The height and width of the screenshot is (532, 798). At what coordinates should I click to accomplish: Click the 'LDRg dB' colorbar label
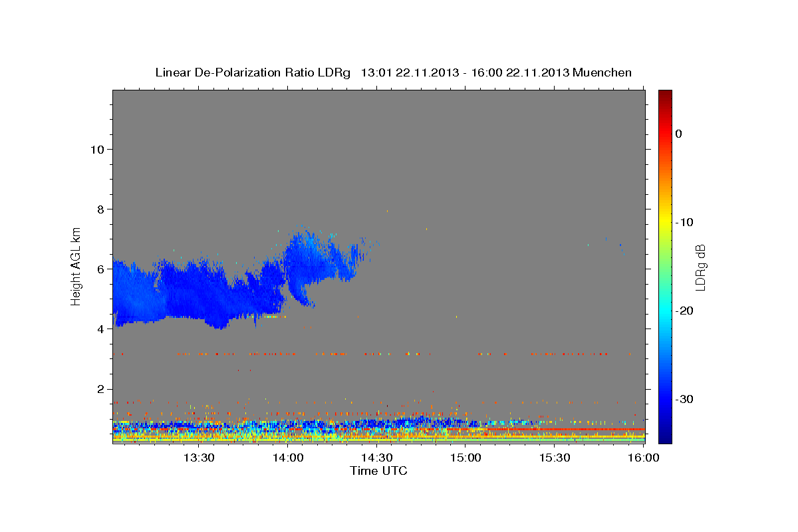tap(700, 267)
